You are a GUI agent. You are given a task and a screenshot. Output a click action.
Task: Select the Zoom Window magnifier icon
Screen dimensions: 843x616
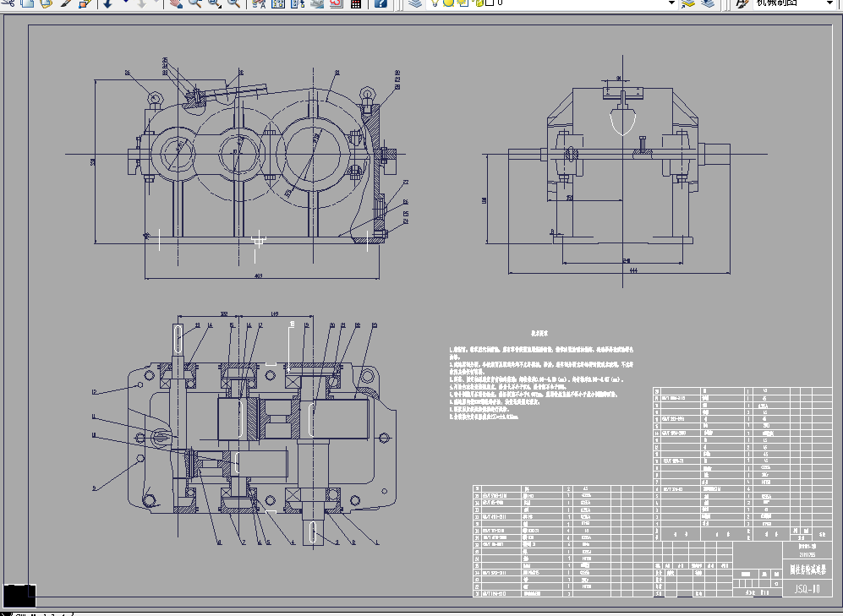[x=213, y=3]
